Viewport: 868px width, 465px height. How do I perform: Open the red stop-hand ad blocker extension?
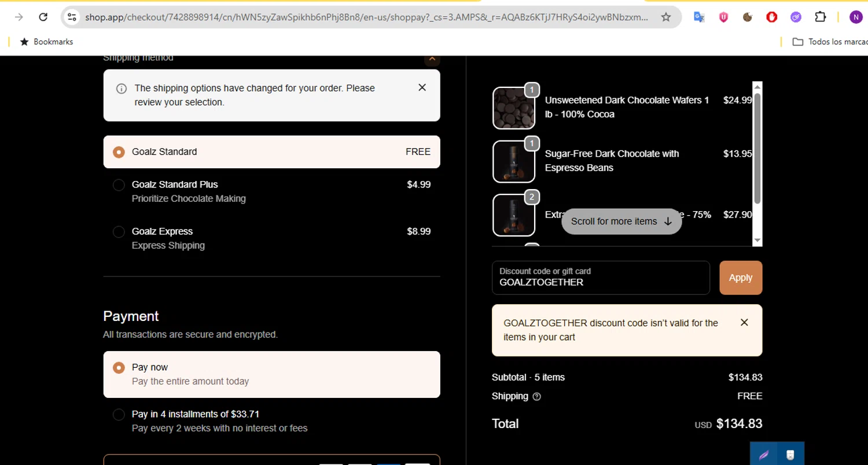772,17
